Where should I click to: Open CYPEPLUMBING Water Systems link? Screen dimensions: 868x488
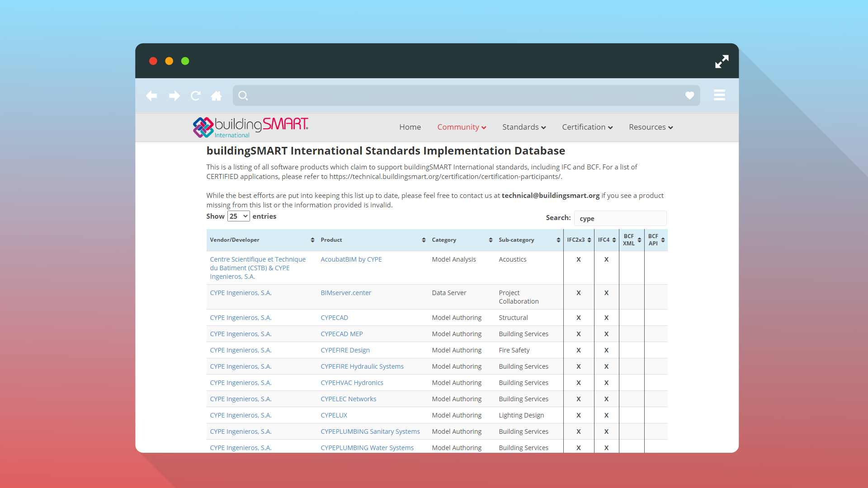click(x=367, y=448)
